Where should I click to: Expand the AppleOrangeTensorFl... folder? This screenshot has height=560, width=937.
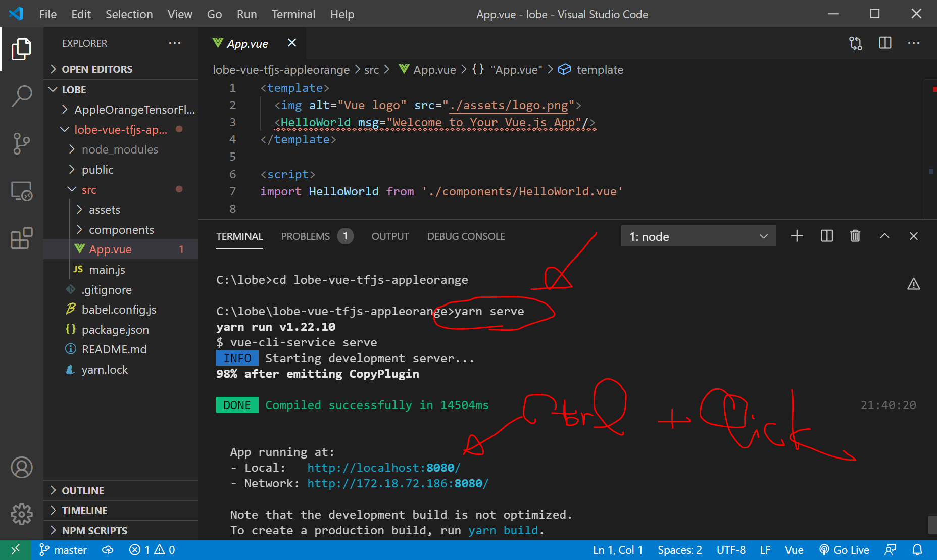pos(121,110)
